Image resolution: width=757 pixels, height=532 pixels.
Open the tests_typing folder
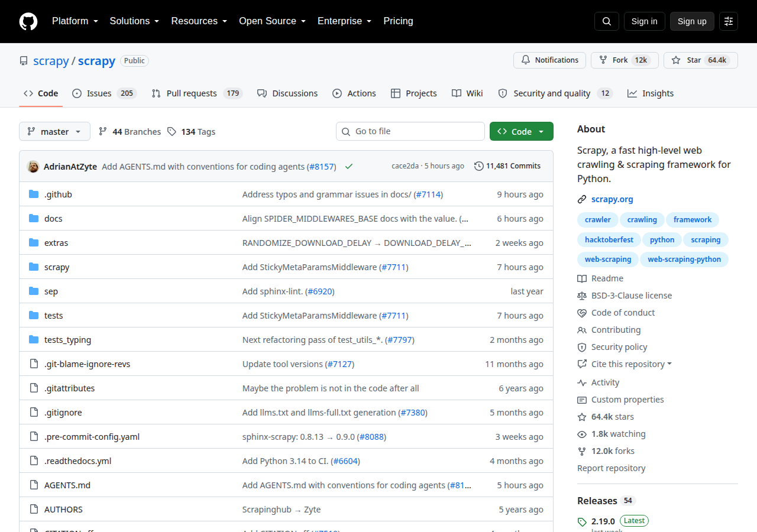click(67, 340)
